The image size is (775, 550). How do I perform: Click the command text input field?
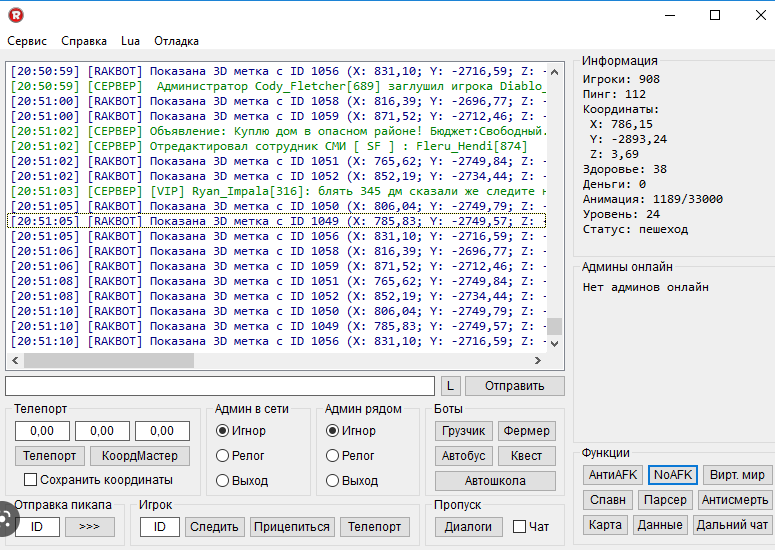click(220, 386)
